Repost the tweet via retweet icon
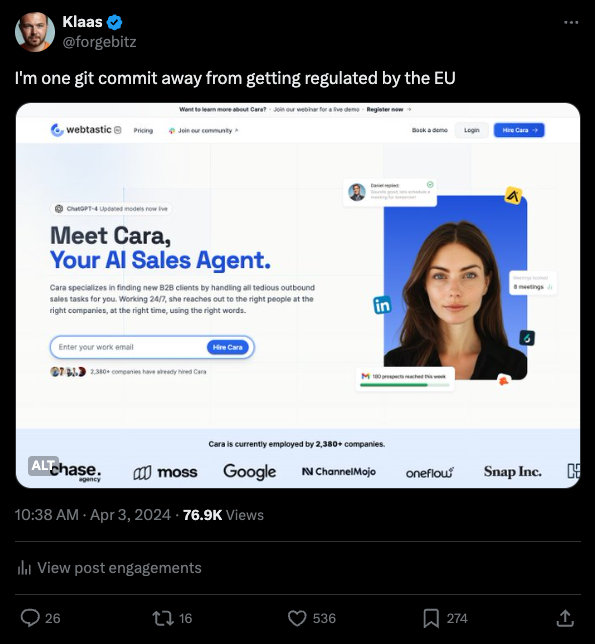The width and height of the screenshot is (595, 644). pyautogui.click(x=163, y=618)
